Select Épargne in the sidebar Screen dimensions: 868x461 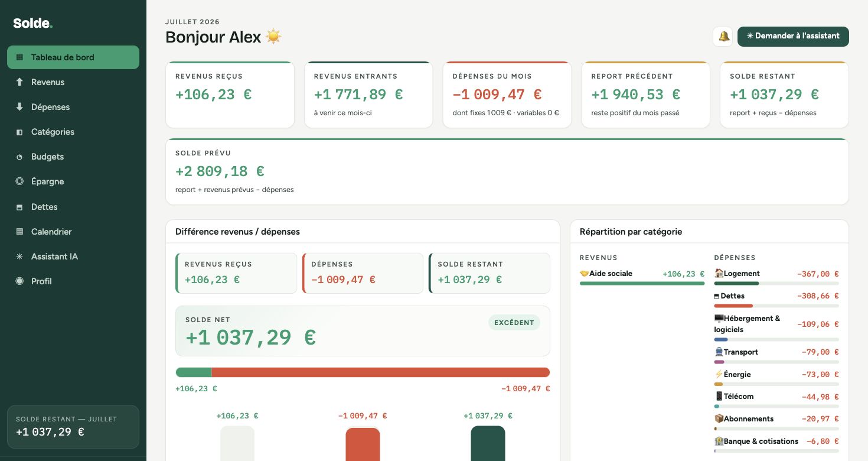[73, 181]
